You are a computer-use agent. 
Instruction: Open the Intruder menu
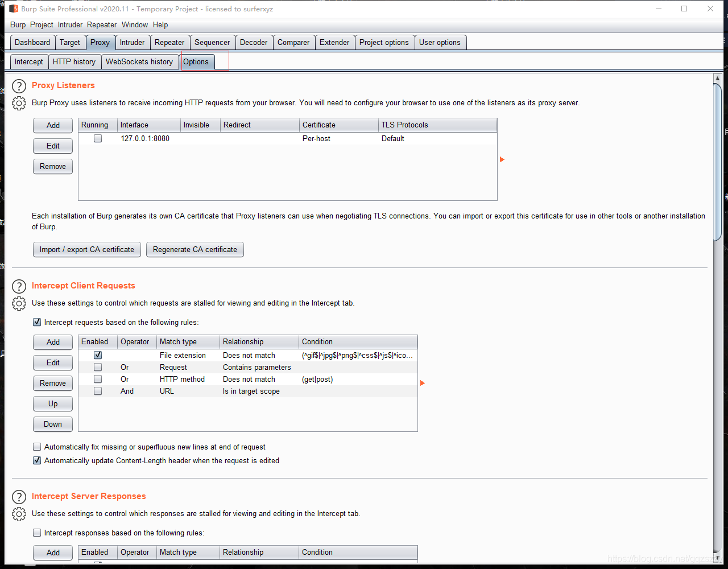(x=70, y=24)
